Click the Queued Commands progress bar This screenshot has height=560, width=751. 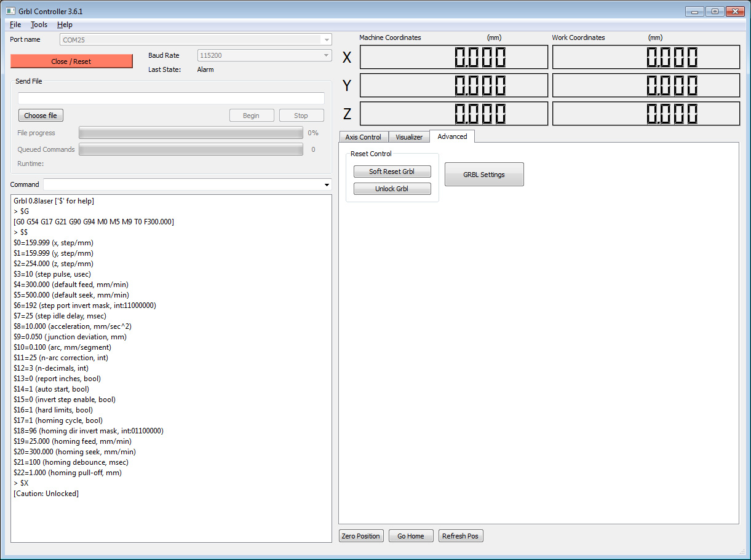(x=191, y=149)
